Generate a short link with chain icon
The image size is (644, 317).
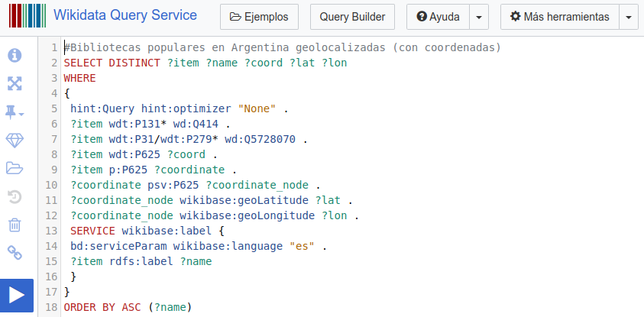point(15,253)
